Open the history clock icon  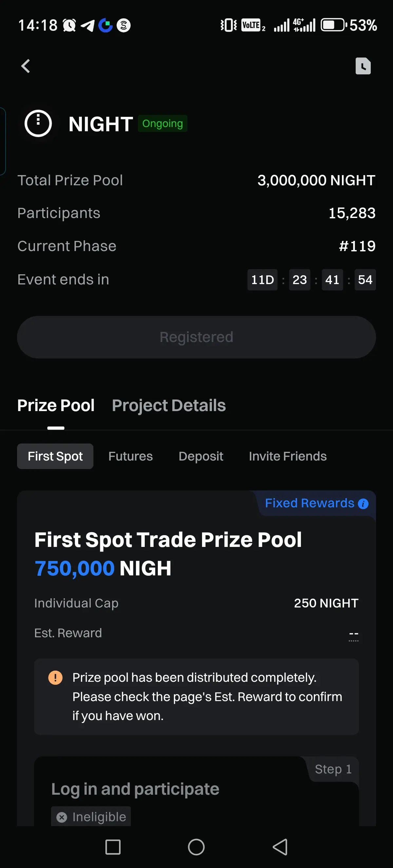click(x=363, y=66)
